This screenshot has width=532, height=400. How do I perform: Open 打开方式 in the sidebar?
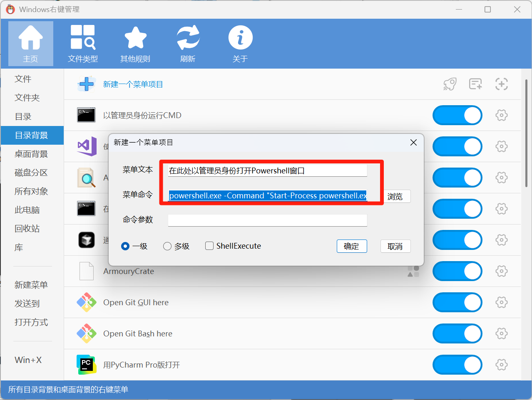pyautogui.click(x=32, y=322)
